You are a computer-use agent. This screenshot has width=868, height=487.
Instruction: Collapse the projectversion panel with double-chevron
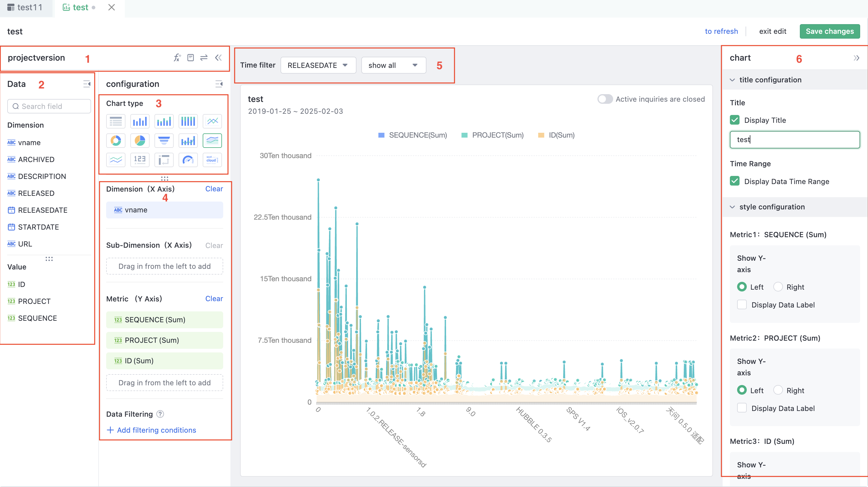218,58
